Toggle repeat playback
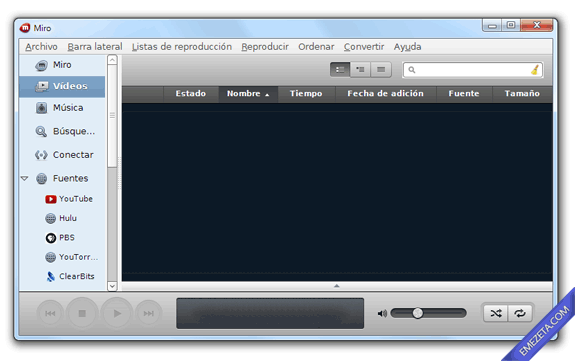Image resolution: width=575 pixels, height=361 pixels. click(x=520, y=313)
